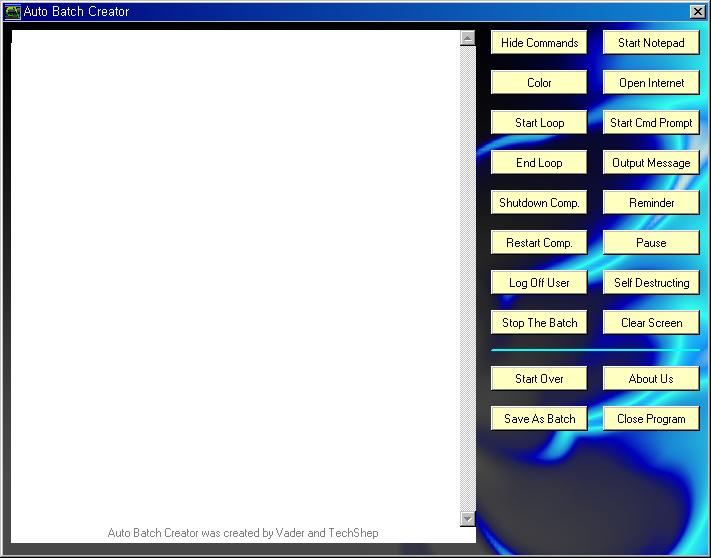Insert the End Loop command

point(539,163)
